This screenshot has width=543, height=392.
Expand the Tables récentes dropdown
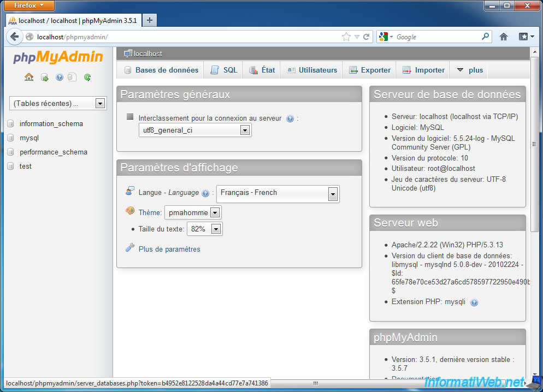[x=99, y=103]
